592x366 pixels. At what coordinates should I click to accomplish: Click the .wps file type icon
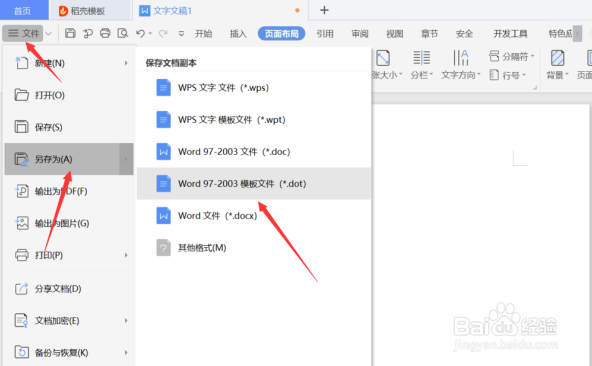tap(163, 88)
